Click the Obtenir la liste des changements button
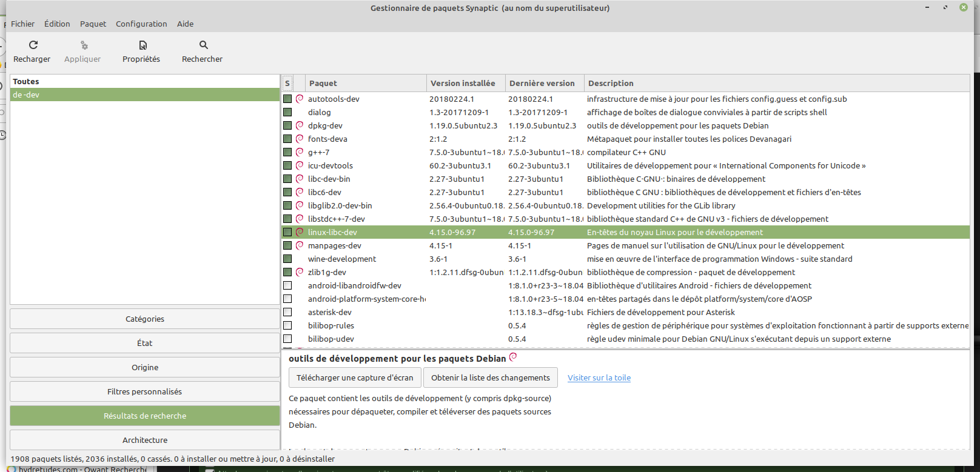This screenshot has width=980, height=472. click(x=490, y=377)
